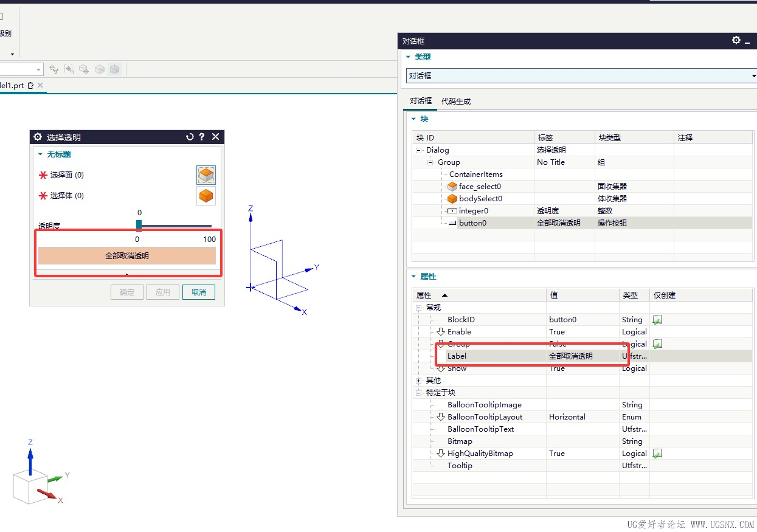Collapse the 特定于块 property category
Viewport: 757px width, 532px height.
[418, 393]
